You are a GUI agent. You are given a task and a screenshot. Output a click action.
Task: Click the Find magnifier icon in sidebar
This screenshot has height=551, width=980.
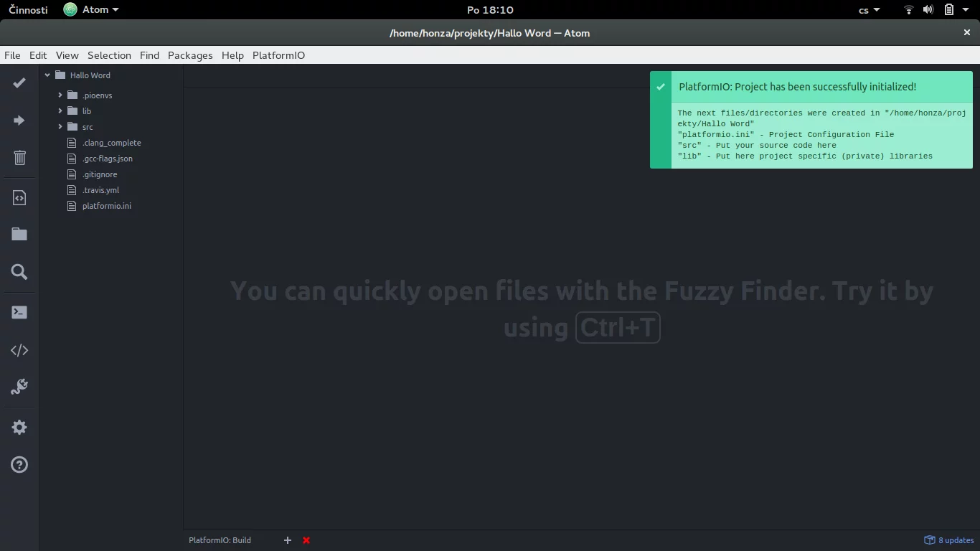pos(19,272)
